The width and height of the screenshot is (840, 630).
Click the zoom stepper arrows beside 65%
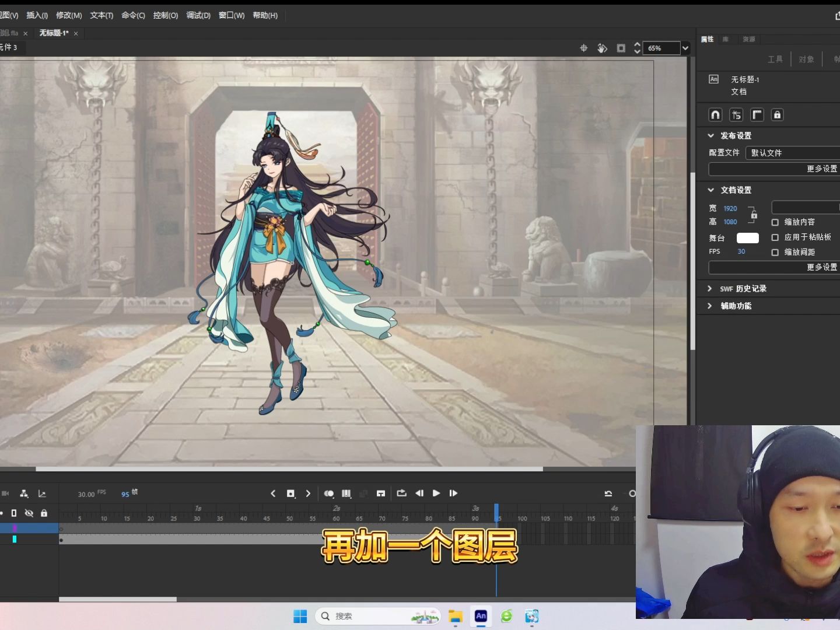click(637, 48)
